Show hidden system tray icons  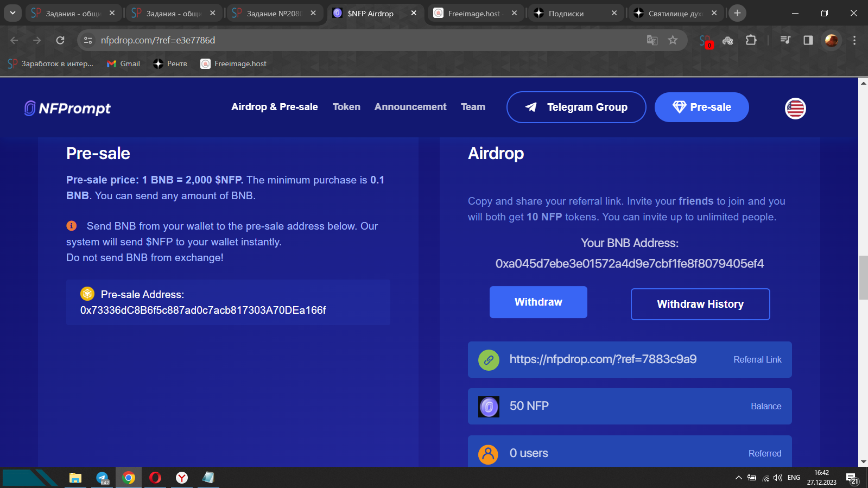point(738,478)
